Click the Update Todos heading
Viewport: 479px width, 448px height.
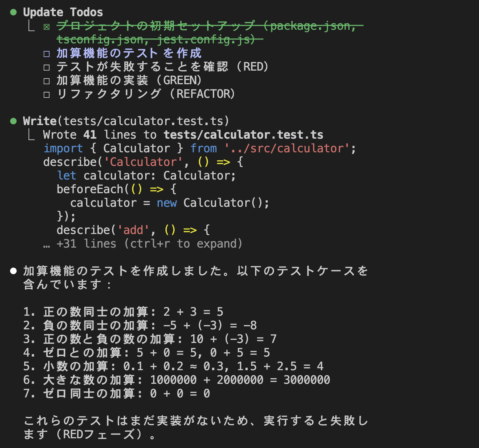63,12
